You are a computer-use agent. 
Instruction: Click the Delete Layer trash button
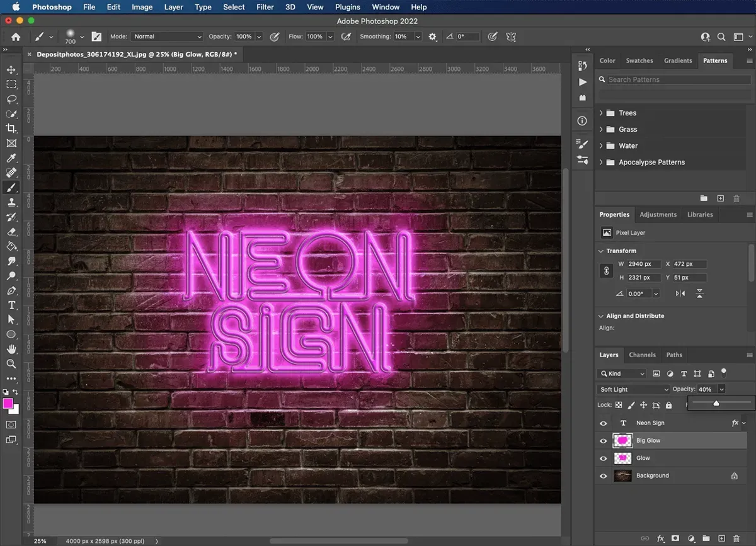[x=736, y=538]
